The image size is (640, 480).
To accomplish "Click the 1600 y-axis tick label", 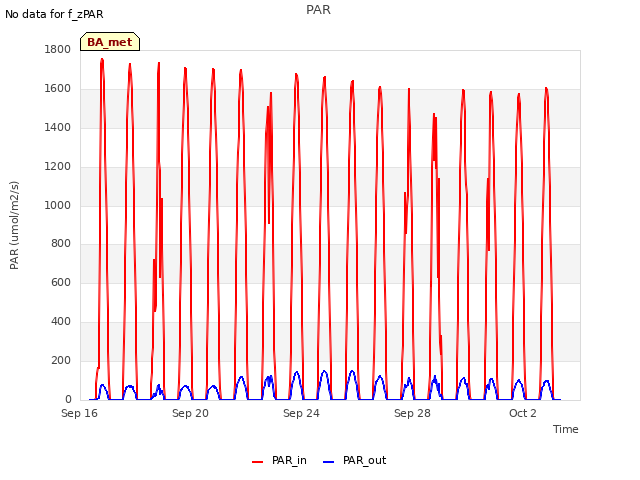I will tap(58, 89).
